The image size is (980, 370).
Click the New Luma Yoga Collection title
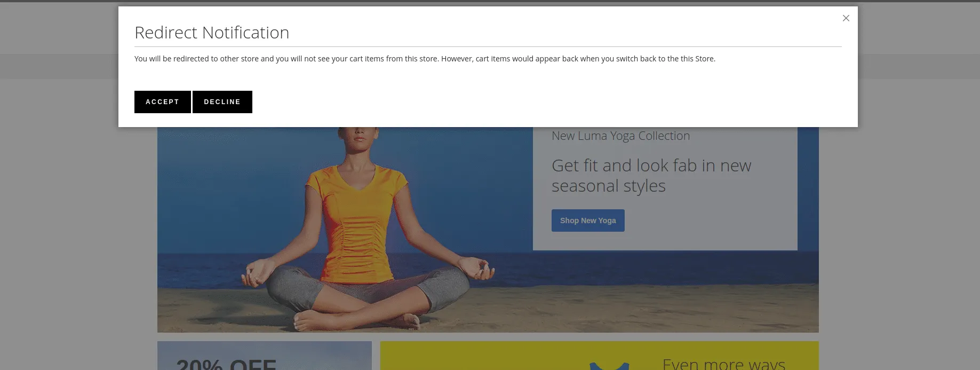pyautogui.click(x=620, y=136)
